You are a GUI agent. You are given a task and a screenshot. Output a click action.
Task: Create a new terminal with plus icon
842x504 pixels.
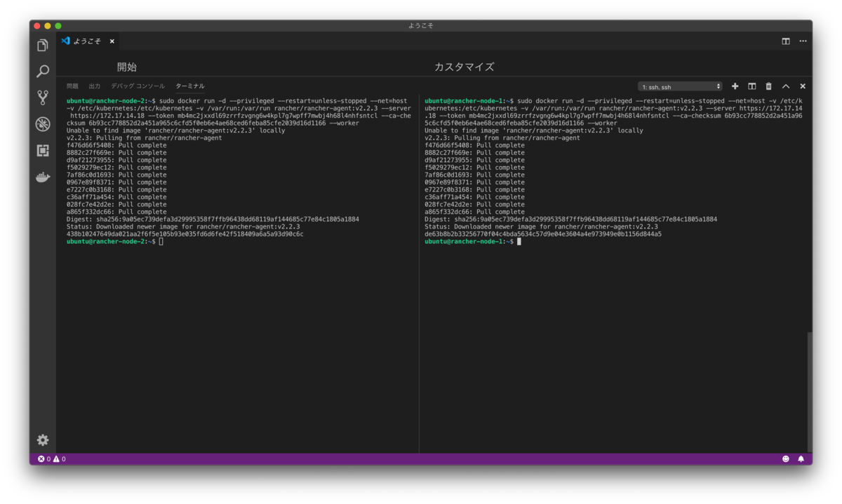tap(735, 86)
